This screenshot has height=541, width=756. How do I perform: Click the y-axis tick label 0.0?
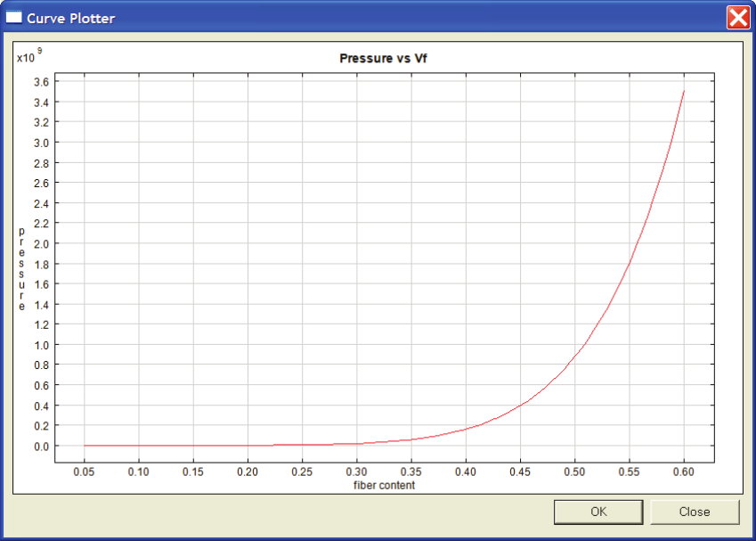42,447
